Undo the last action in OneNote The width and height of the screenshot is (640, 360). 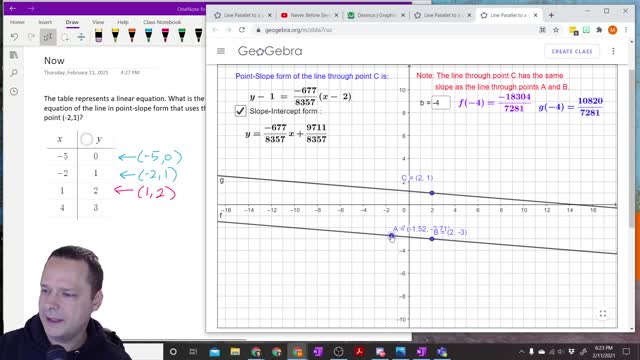14,37
